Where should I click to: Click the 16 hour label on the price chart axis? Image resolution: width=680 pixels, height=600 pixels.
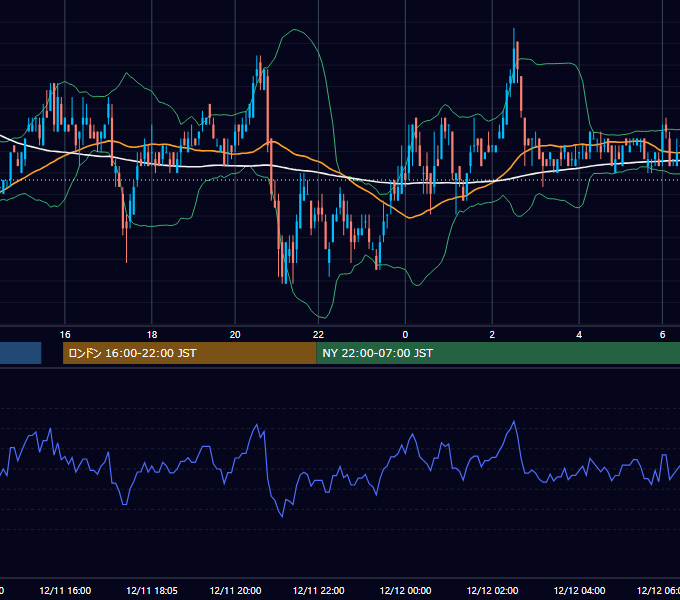pos(65,335)
